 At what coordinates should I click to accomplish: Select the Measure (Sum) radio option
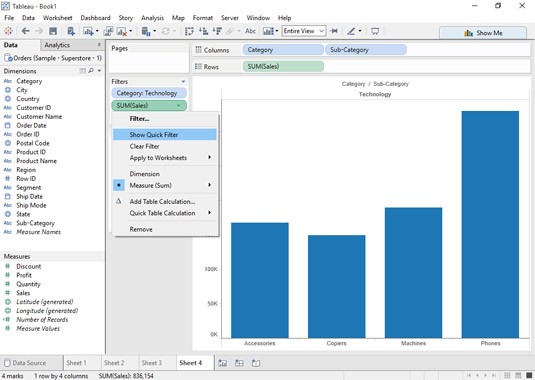[119, 185]
